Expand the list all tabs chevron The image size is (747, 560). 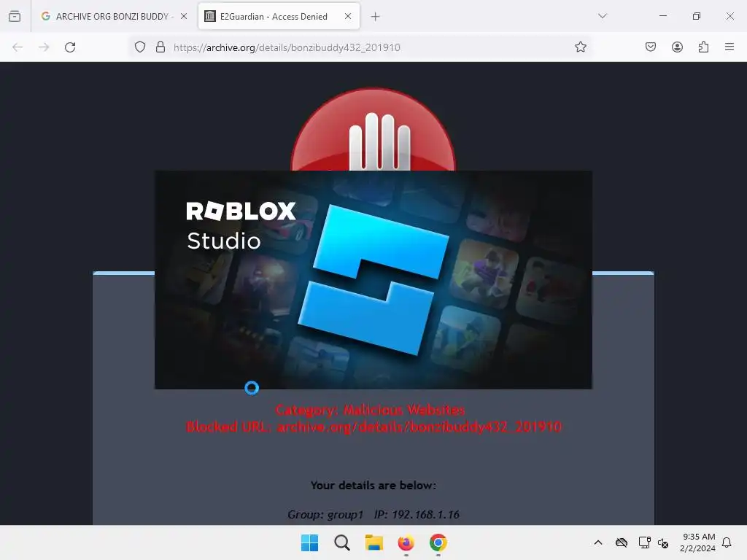pos(603,16)
